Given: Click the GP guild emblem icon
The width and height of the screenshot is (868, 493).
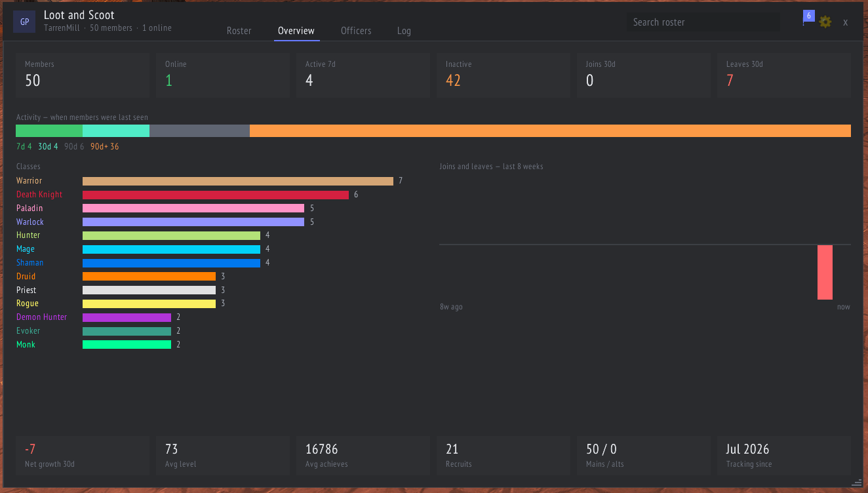Looking at the screenshot, I should point(24,22).
